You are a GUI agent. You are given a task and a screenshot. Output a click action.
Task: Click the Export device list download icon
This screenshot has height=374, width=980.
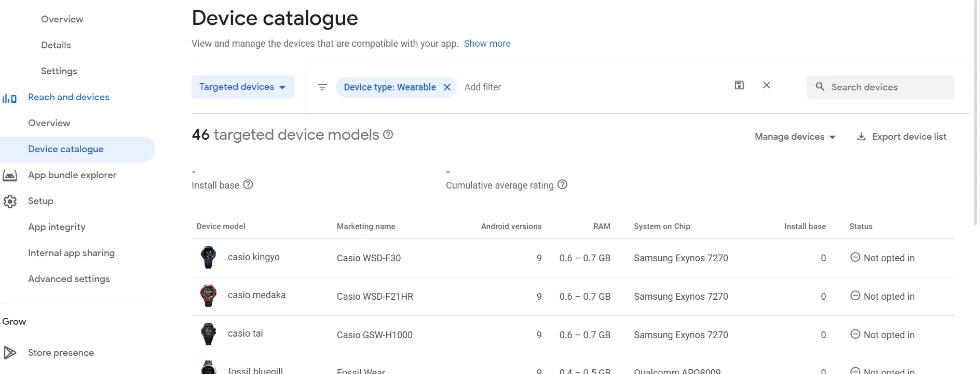pos(861,137)
